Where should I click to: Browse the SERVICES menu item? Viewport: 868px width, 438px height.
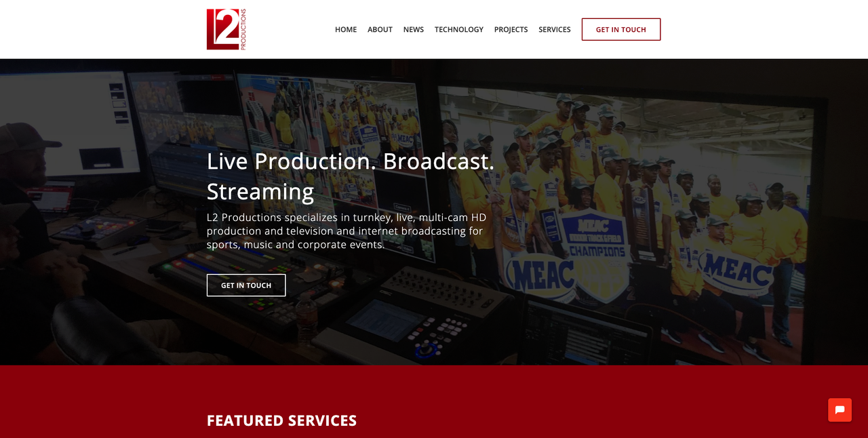tap(555, 29)
